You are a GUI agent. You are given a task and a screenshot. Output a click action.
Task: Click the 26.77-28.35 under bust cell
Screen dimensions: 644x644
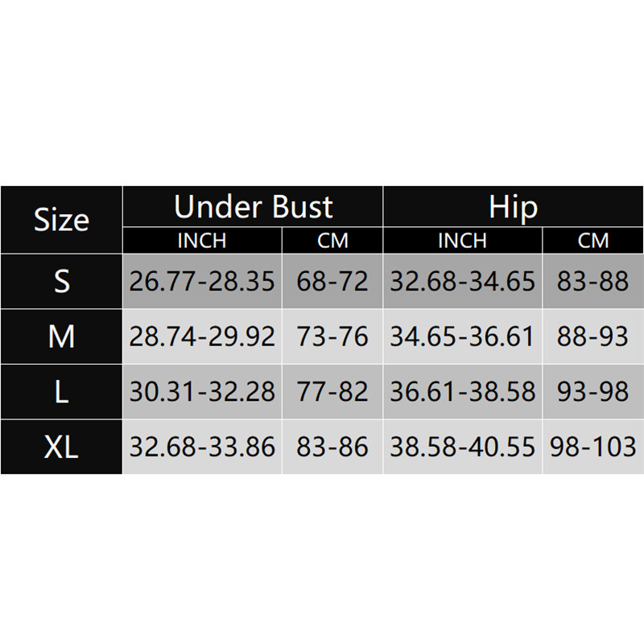[x=202, y=281]
